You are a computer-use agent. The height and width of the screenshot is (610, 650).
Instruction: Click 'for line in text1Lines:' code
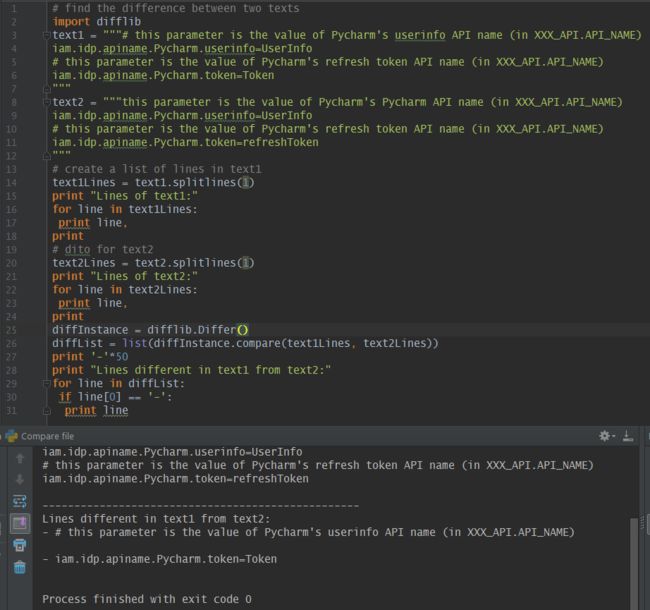coord(125,209)
